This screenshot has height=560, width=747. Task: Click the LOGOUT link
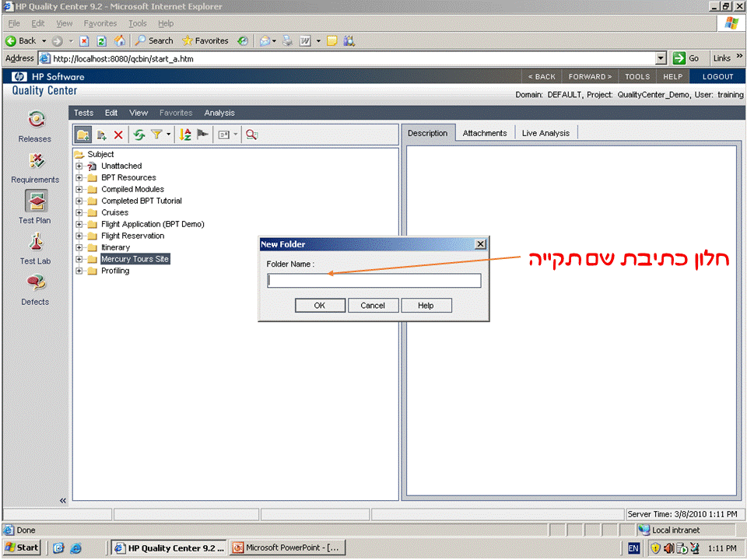pos(717,77)
